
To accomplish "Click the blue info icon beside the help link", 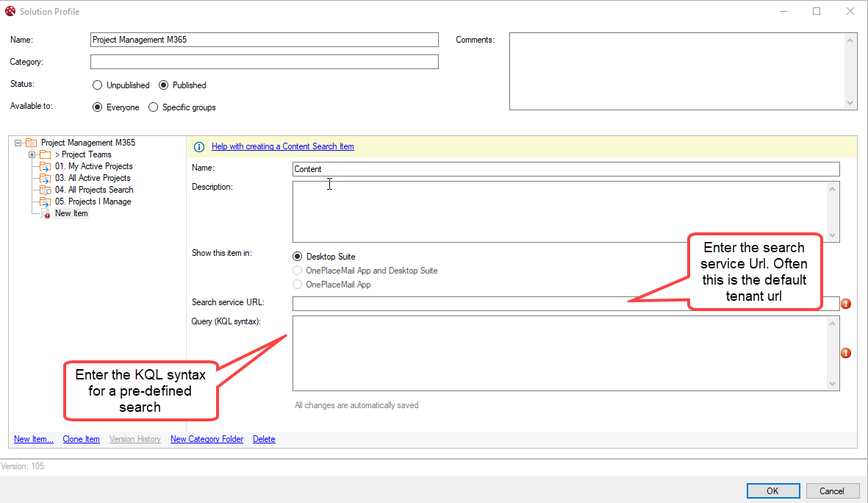I will click(x=198, y=147).
